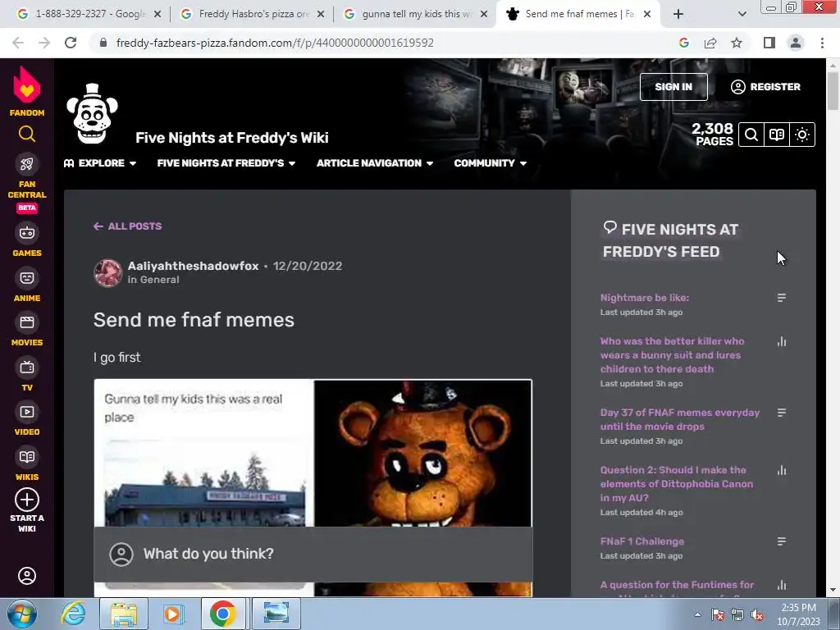The height and width of the screenshot is (630, 840).
Task: Expand the Community menu
Action: [491, 163]
